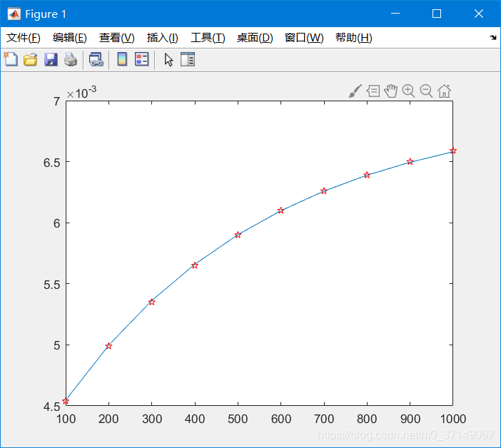Click the New Figure toolbar icon
Image resolution: width=501 pixels, height=448 pixels.
pyautogui.click(x=11, y=59)
